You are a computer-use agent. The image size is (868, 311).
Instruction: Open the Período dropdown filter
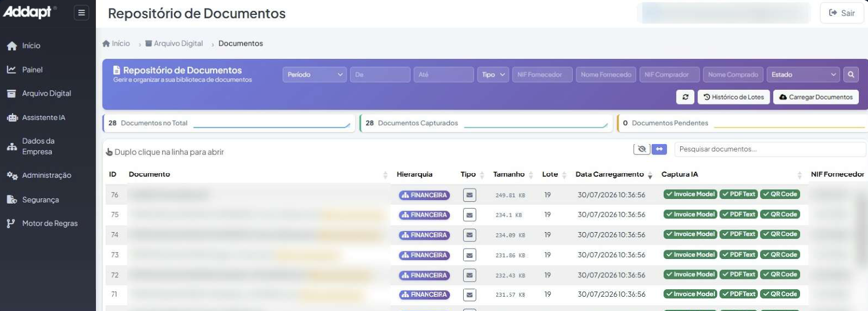315,75
